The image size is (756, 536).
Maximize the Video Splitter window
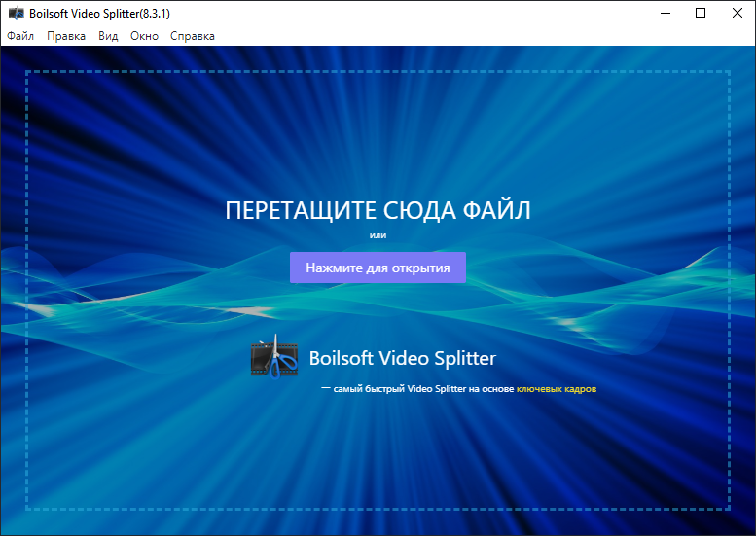coord(701,14)
